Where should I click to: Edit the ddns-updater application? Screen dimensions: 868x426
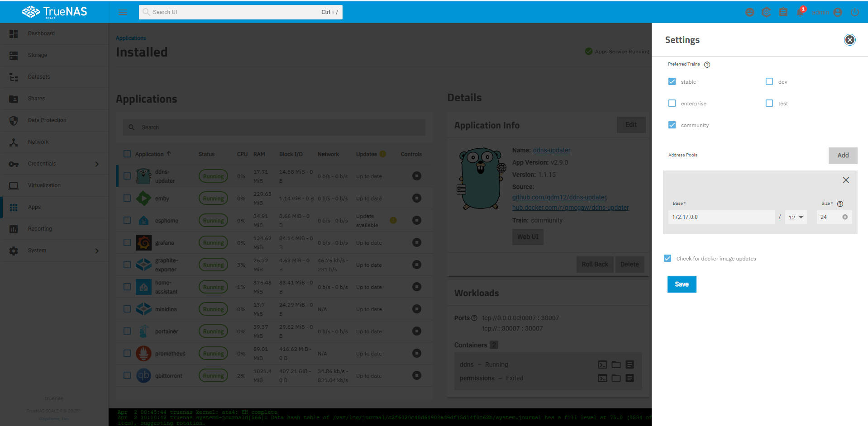click(x=631, y=125)
